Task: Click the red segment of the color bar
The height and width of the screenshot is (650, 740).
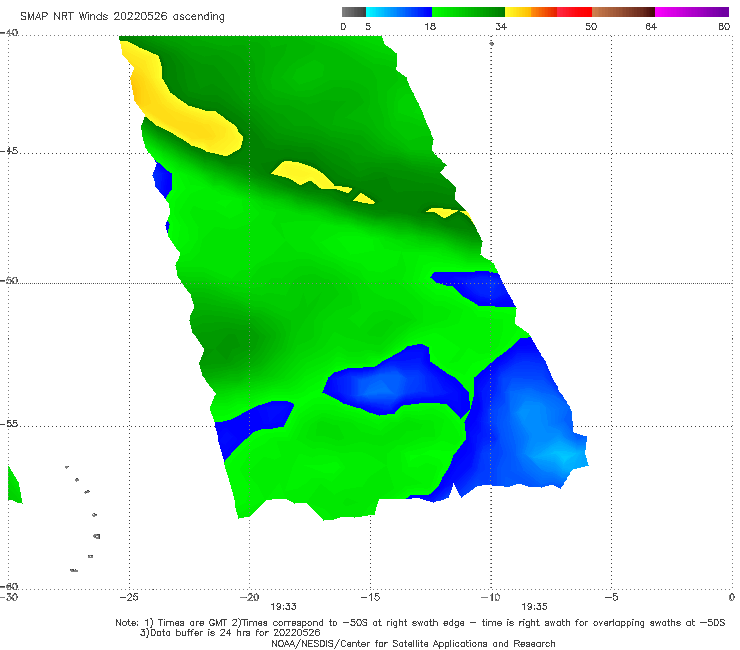Action: [574, 12]
